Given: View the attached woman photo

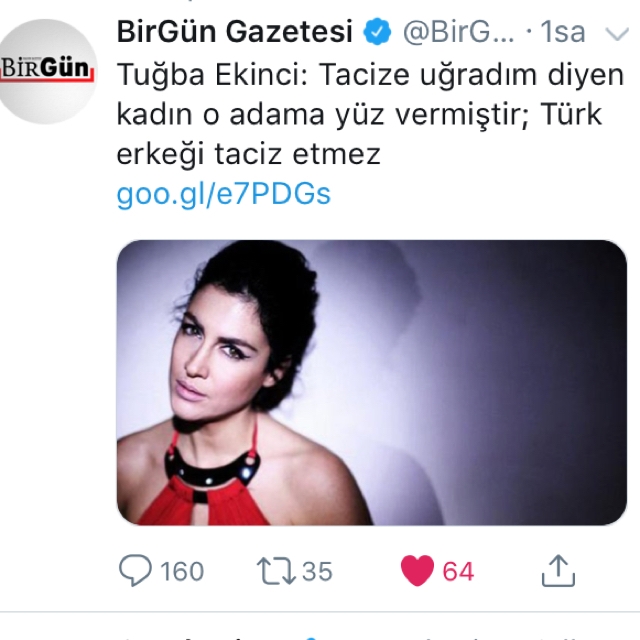Looking at the screenshot, I should [x=371, y=382].
